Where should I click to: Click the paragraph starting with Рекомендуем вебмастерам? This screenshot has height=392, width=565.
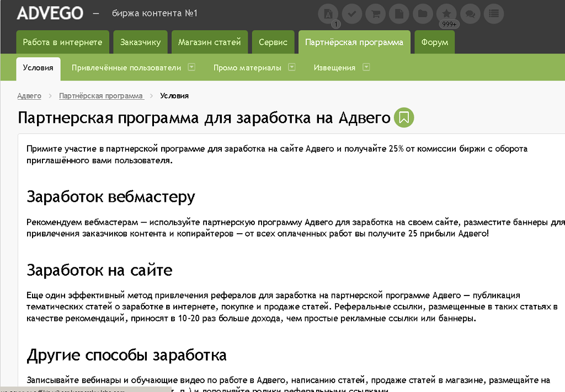296,228
